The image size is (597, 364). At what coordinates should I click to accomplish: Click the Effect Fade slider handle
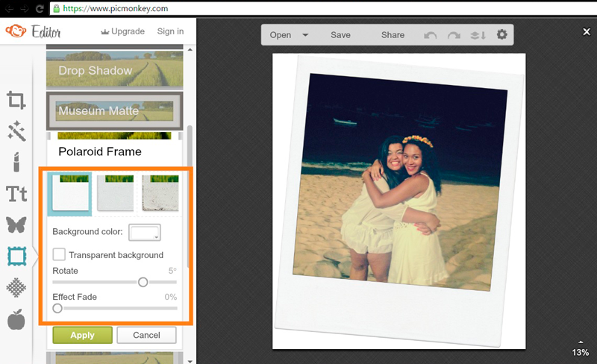pos(57,308)
